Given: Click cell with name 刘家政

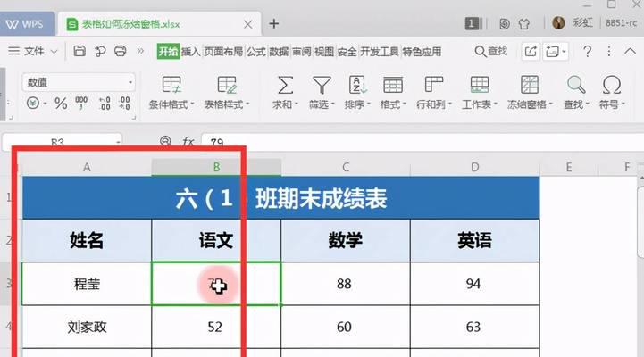Looking at the screenshot, I should 87,327.
